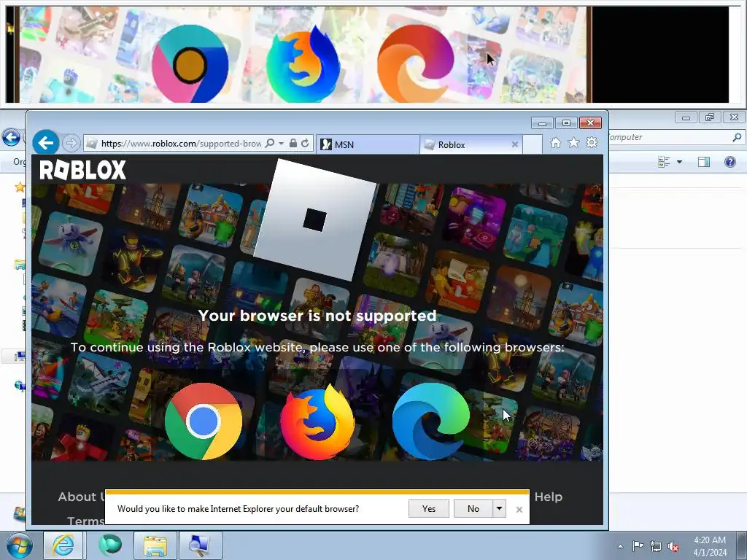Open Action Center flag icon

[x=638, y=546]
